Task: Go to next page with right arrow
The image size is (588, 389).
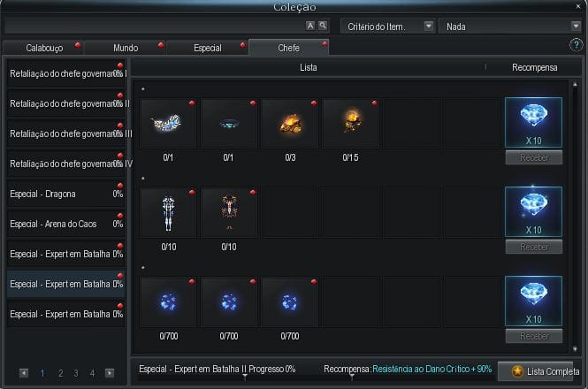Action: (110, 373)
